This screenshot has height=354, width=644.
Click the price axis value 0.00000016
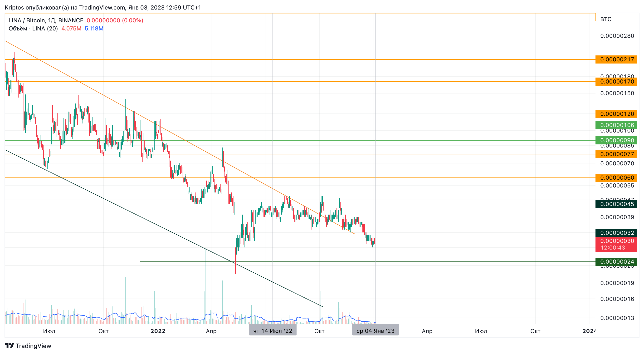pyautogui.click(x=617, y=299)
